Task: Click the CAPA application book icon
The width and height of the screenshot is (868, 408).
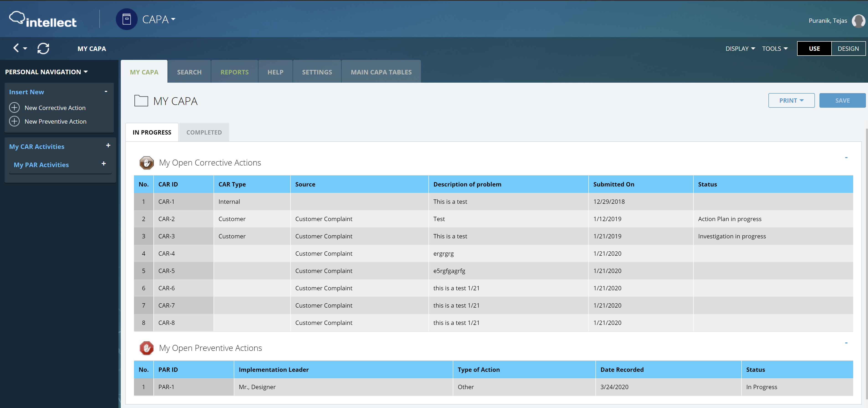Action: coord(126,19)
